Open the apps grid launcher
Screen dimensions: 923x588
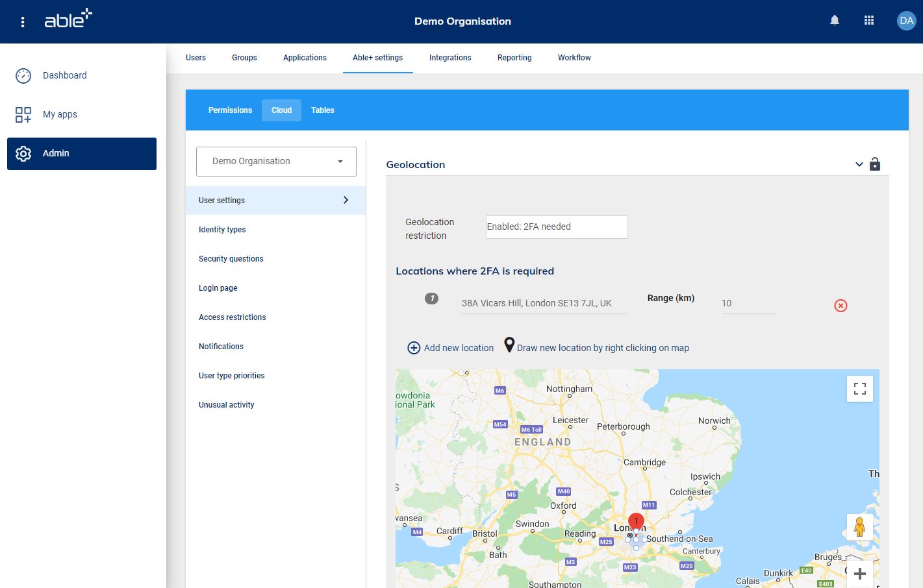coord(869,21)
